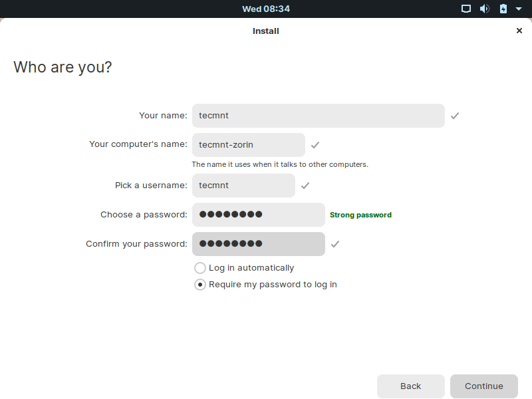Image resolution: width=532 pixels, height=399 pixels.
Task: Focus the Your name text field
Action: coord(318,116)
